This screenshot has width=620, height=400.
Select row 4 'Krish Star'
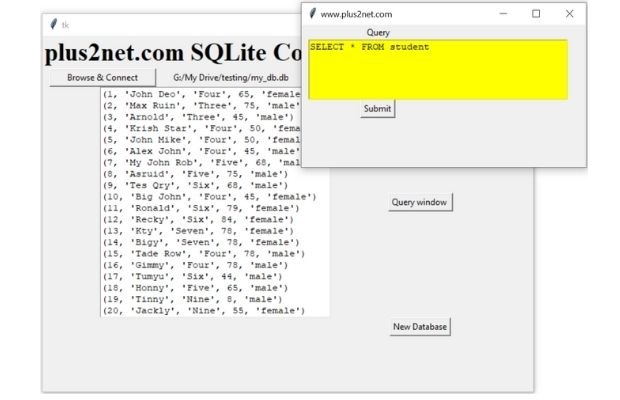202,128
